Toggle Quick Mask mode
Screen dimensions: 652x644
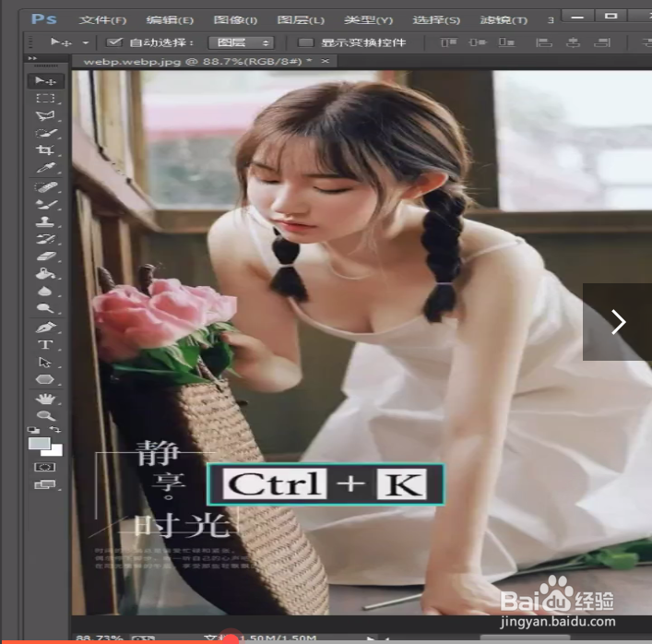coord(45,468)
